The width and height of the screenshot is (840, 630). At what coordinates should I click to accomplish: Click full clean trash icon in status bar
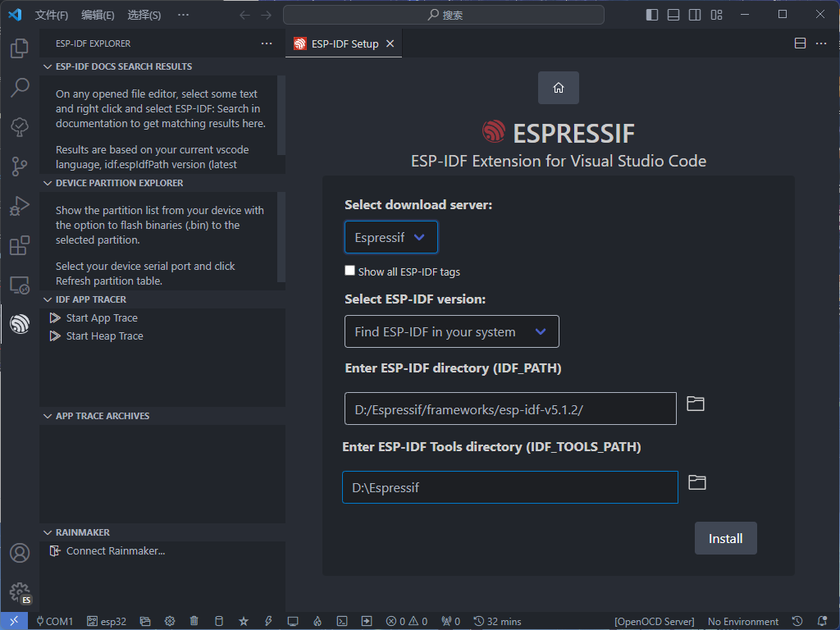tap(194, 621)
